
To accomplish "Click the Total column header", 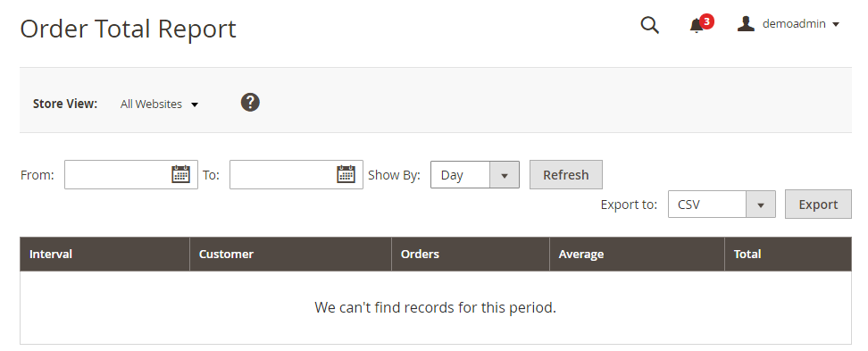I will pos(788,255).
